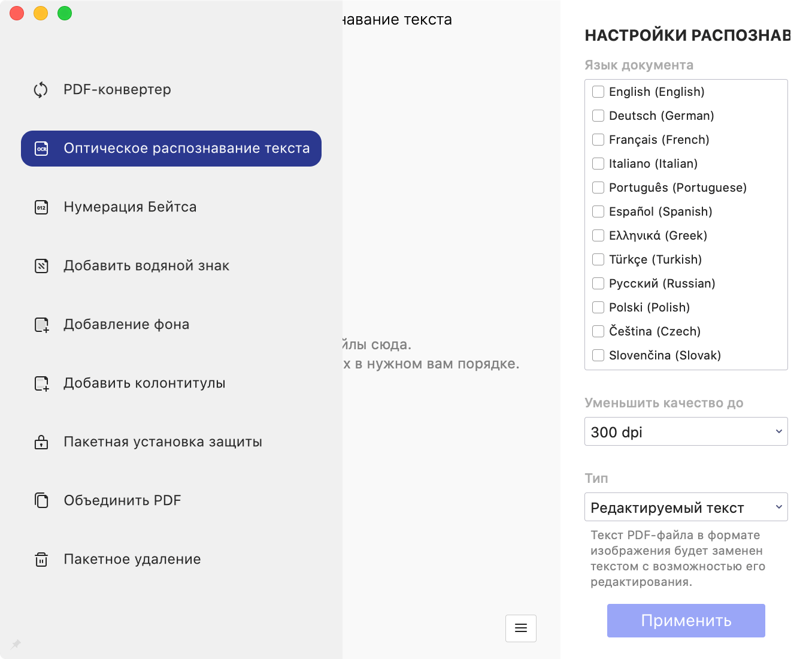The image size is (812, 659).
Task: Click the Тип label
Action: pos(596,478)
